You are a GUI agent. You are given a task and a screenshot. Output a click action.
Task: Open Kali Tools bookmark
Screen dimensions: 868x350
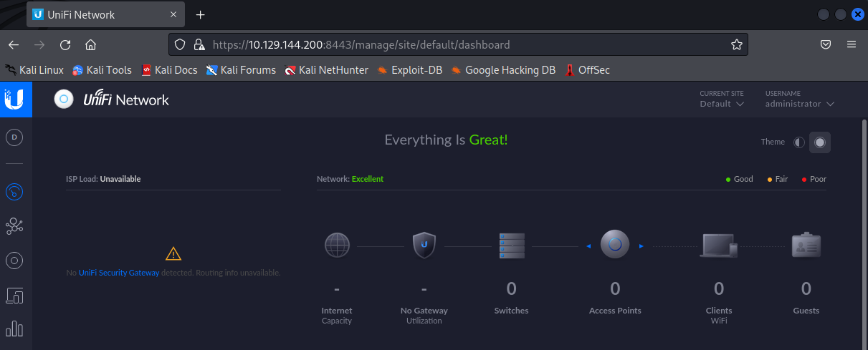[102, 70]
